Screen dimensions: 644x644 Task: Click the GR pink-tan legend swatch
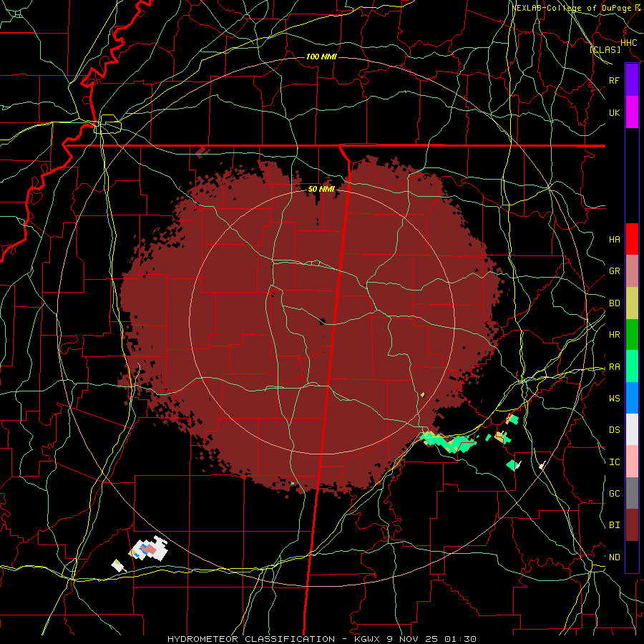pos(632,271)
